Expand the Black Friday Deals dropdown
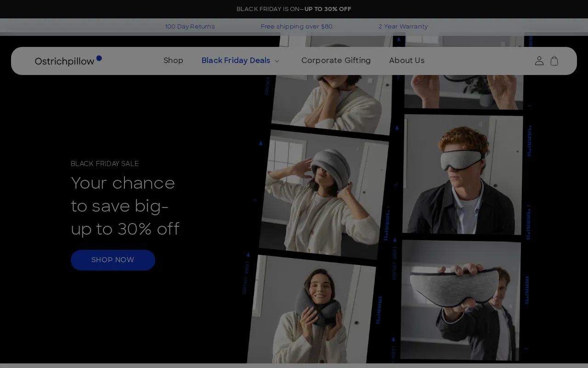This screenshot has height=368, width=588. [x=236, y=61]
